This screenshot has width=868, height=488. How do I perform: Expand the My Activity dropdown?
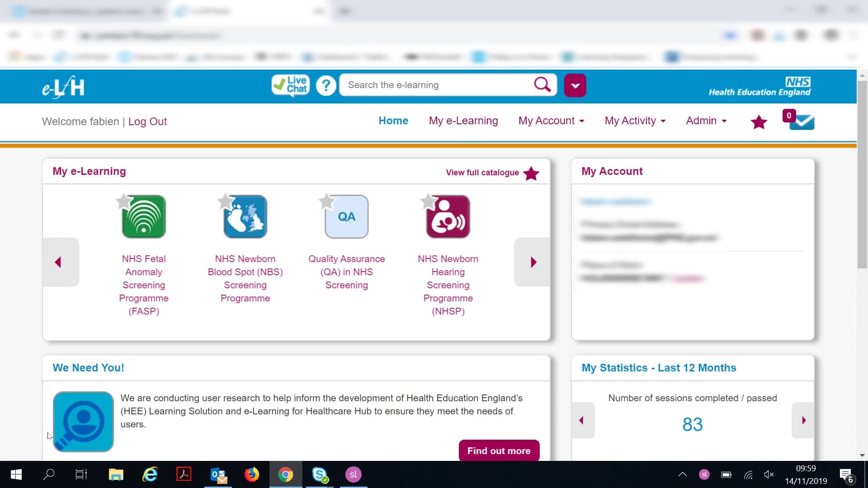click(635, 121)
